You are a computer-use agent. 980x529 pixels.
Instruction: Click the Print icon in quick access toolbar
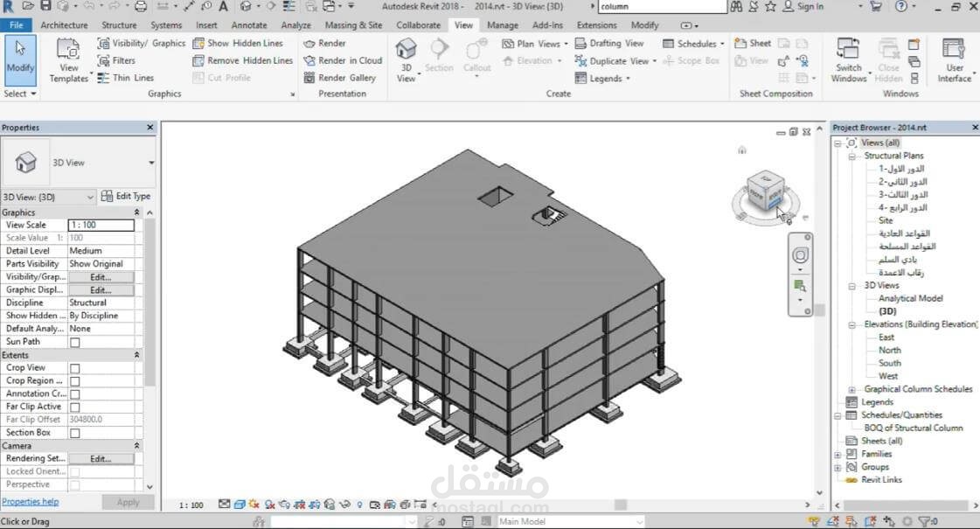tap(142, 6)
